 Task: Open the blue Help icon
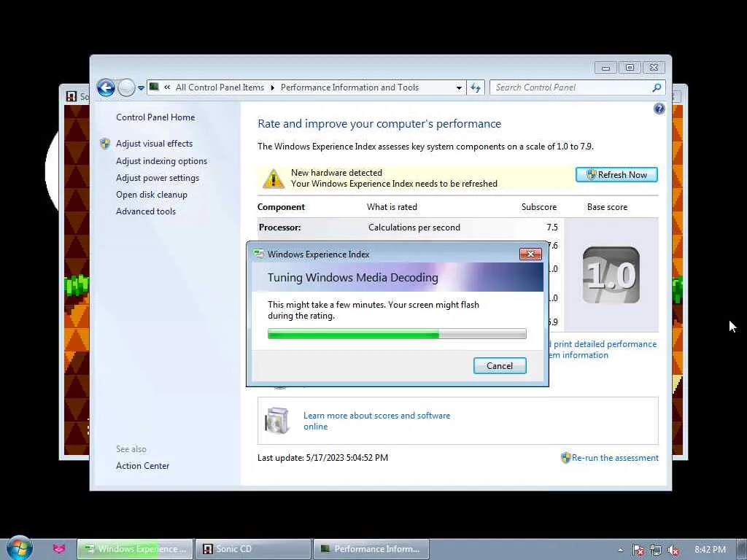click(x=659, y=109)
